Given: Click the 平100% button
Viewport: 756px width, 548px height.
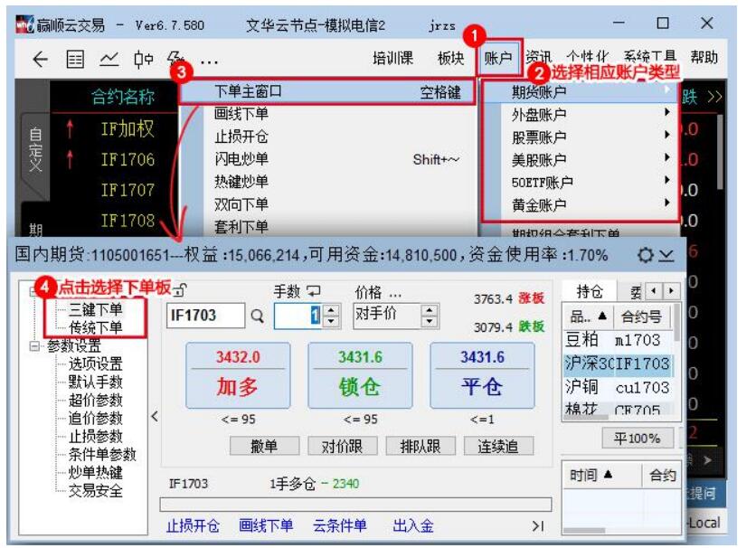Looking at the screenshot, I should click(x=637, y=438).
